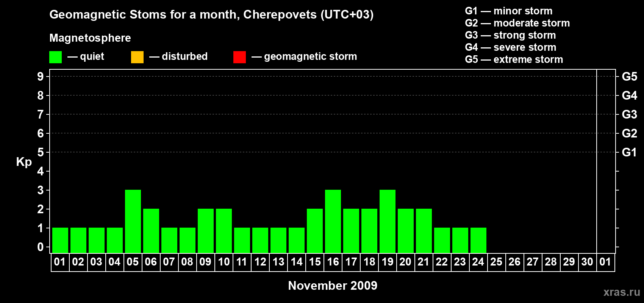
Task: Click the Kp axis title
Action: (24, 162)
